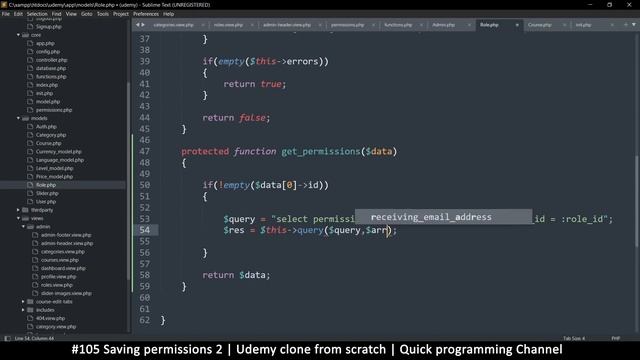Click line number 47 in the gutter
640x360 pixels.
pyautogui.click(x=144, y=151)
